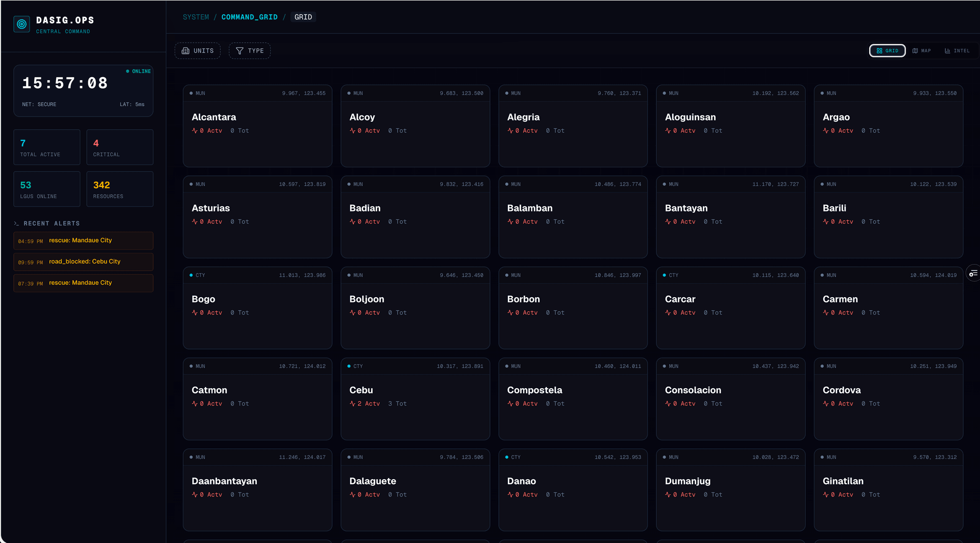This screenshot has height=543, width=980.
Task: Go to COMMAND_GRID in the breadcrumb
Action: pyautogui.click(x=250, y=17)
